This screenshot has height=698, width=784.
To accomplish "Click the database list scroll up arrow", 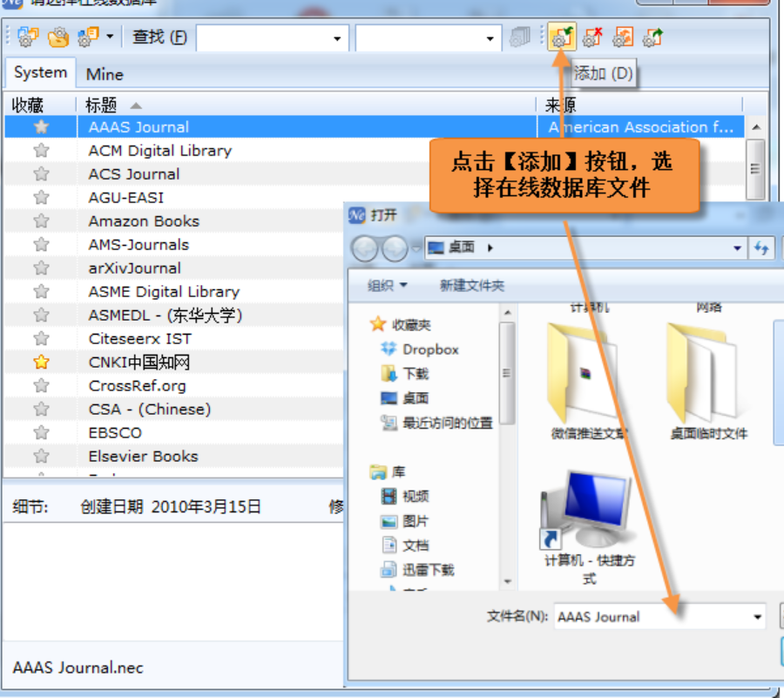I will tap(756, 127).
